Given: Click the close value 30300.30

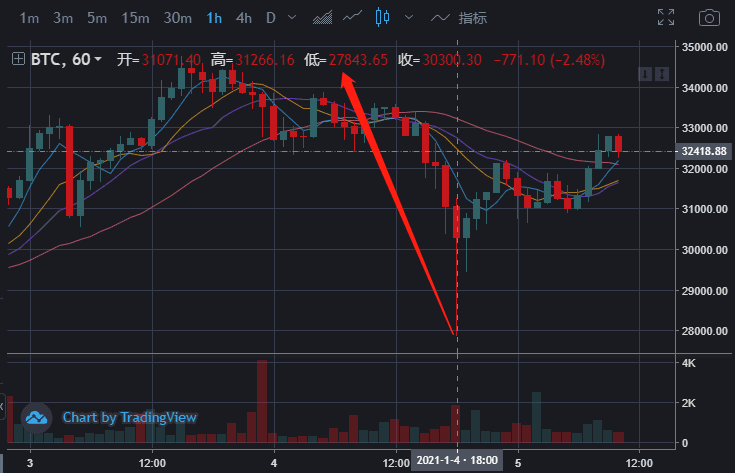Looking at the screenshot, I should pos(452,60).
